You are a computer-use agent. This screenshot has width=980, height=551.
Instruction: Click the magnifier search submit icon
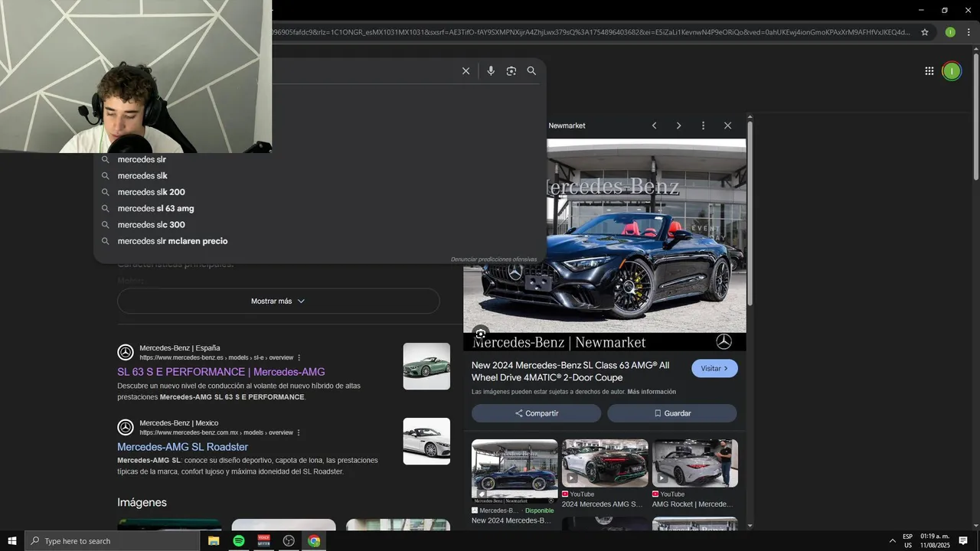[531, 71]
